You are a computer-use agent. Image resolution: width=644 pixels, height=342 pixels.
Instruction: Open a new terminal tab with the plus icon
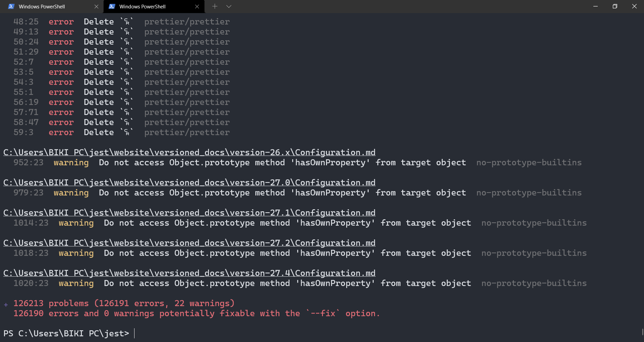(215, 6)
